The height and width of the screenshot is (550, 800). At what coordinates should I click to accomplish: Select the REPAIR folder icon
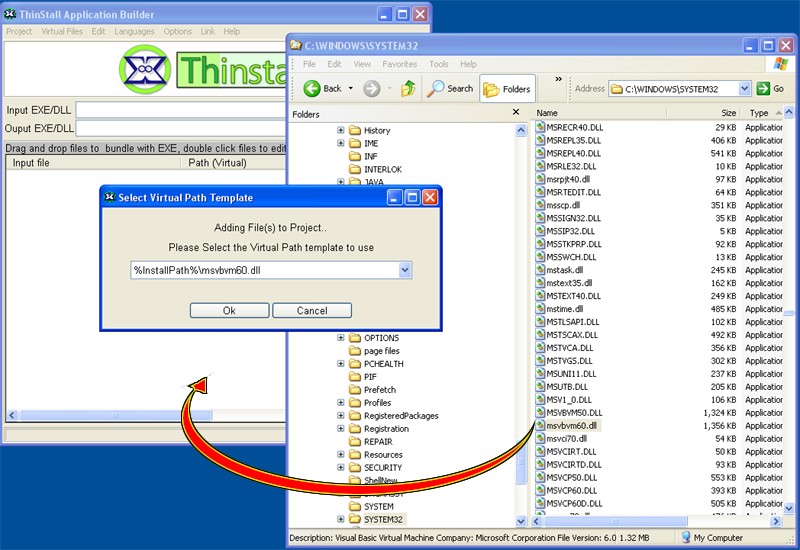(355, 441)
